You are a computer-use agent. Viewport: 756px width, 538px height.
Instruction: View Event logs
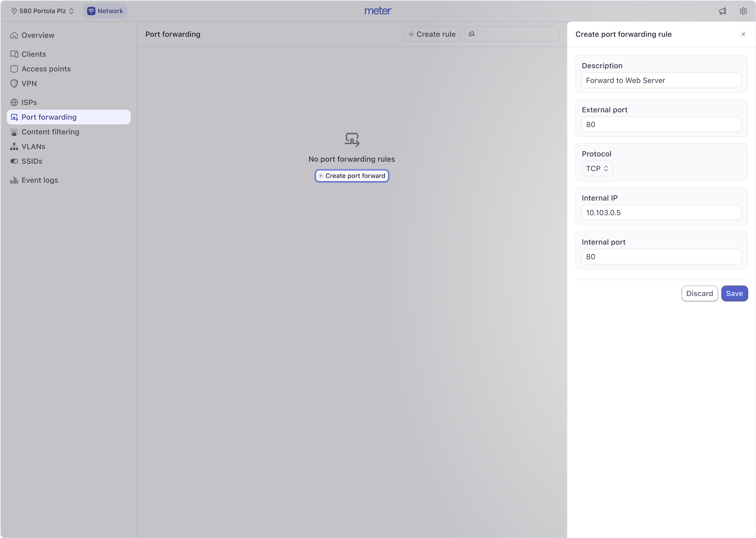click(68, 180)
